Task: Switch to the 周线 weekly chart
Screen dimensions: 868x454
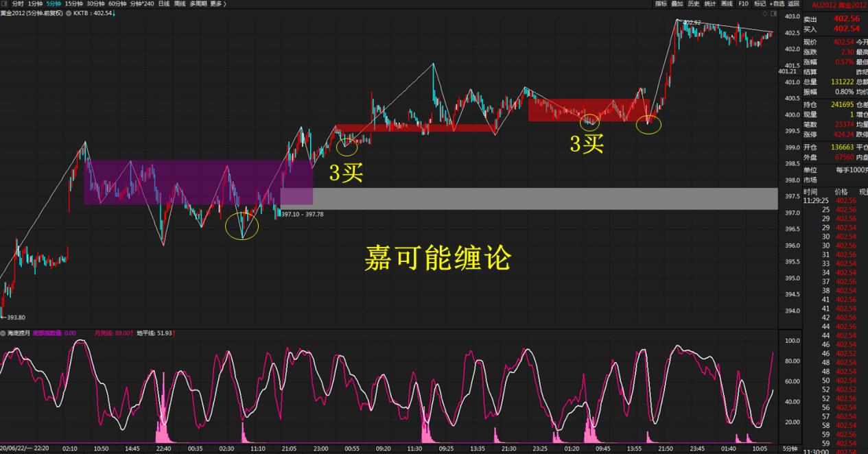Action: pyautogui.click(x=180, y=3)
